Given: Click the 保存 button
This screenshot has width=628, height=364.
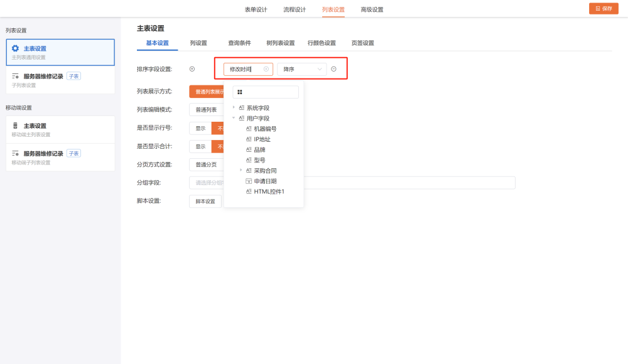Looking at the screenshot, I should point(604,9).
